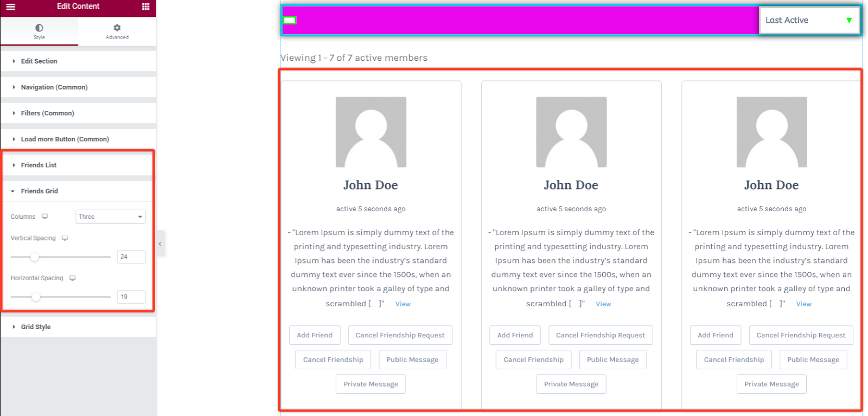The height and width of the screenshot is (416, 868).
Task: Open the Columns dropdown set to Three
Action: click(111, 217)
